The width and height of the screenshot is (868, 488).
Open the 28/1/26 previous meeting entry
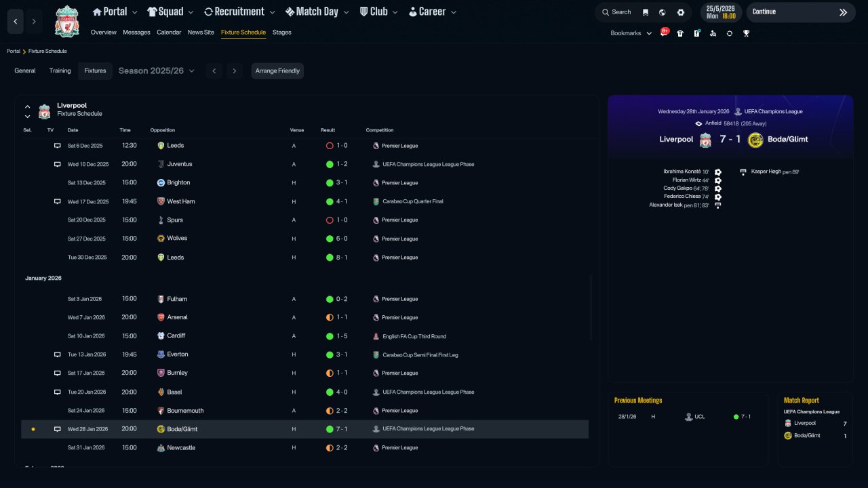click(x=688, y=417)
